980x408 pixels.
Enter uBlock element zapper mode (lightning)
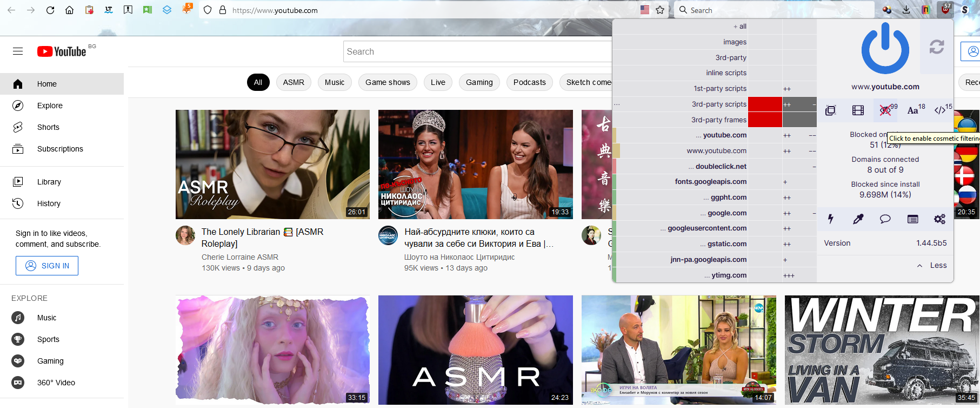[x=831, y=219]
